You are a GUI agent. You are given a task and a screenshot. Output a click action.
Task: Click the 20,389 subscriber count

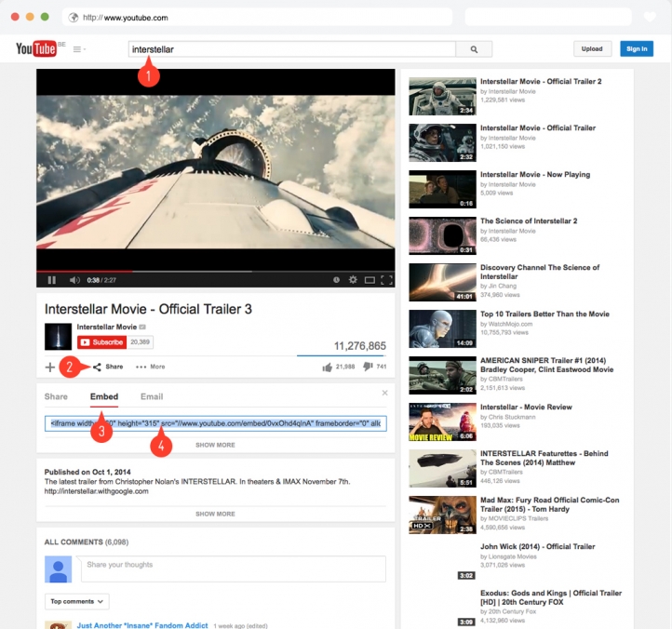141,341
